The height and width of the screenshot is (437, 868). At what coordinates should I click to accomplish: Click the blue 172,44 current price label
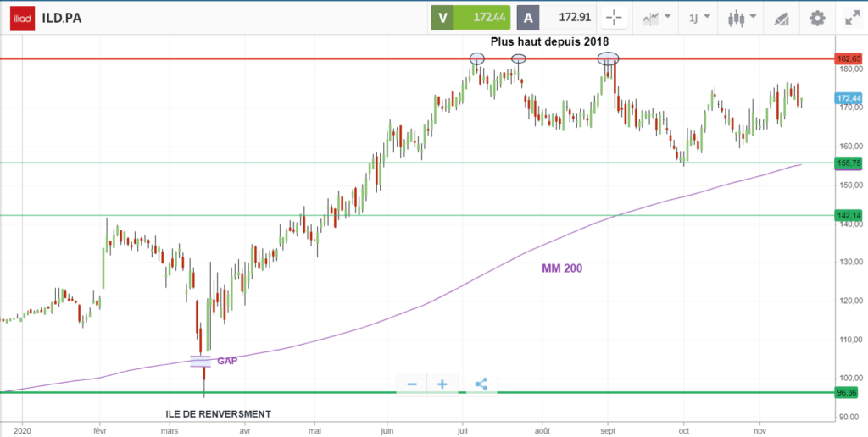848,98
